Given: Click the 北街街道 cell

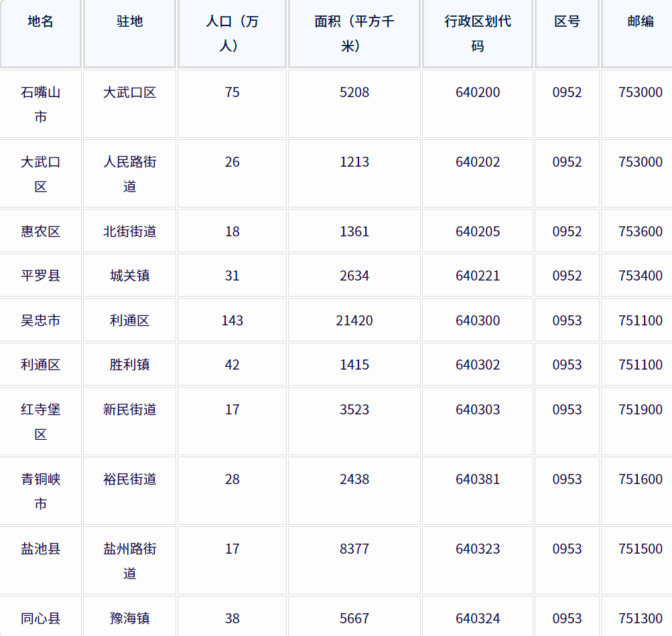Looking at the screenshot, I should pos(129,231).
